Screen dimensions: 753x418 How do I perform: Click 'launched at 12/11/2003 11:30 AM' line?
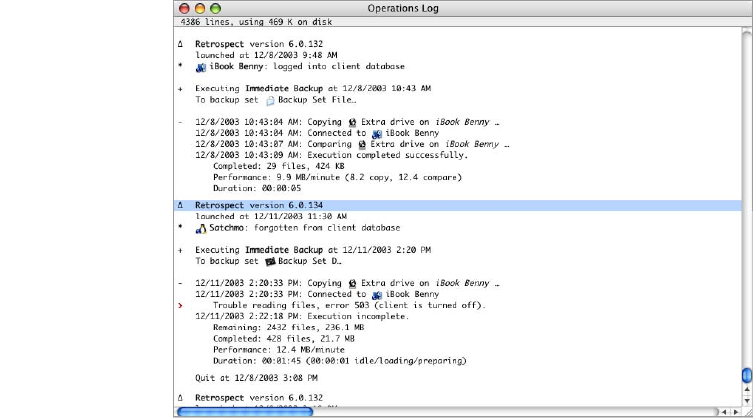(x=271, y=217)
